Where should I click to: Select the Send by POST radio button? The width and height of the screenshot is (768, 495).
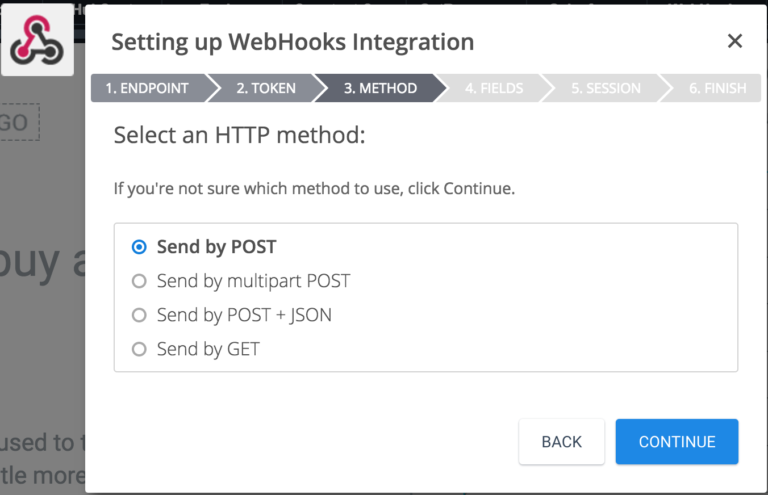click(139, 247)
